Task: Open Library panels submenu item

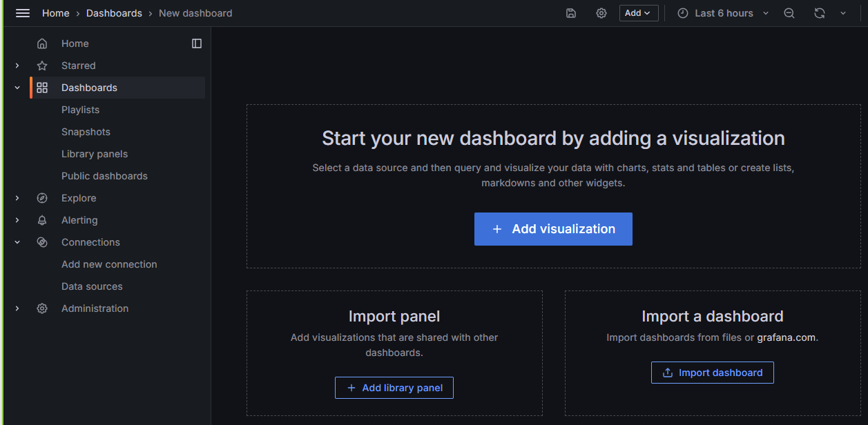Action: (x=95, y=154)
